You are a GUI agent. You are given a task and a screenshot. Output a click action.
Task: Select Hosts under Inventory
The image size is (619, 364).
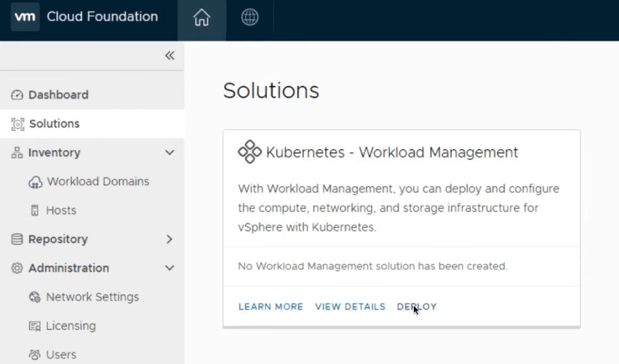point(61,210)
